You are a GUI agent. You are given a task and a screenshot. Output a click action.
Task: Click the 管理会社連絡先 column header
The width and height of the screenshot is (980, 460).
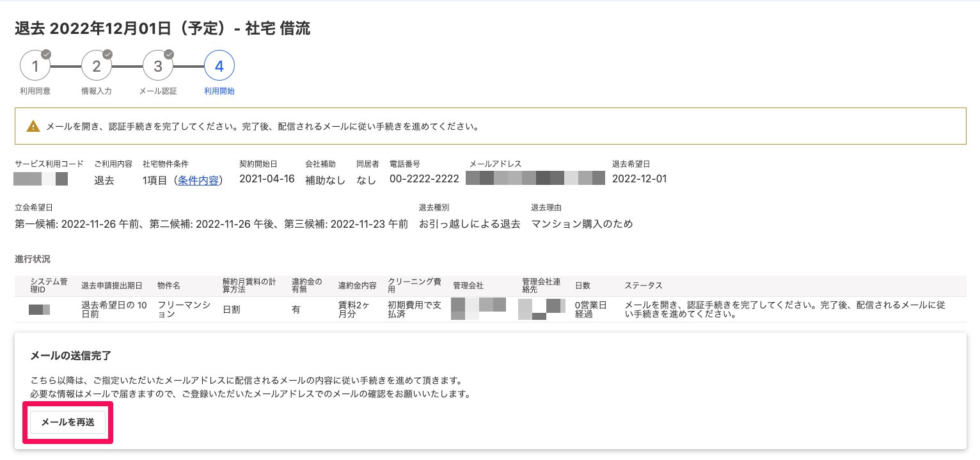click(541, 285)
